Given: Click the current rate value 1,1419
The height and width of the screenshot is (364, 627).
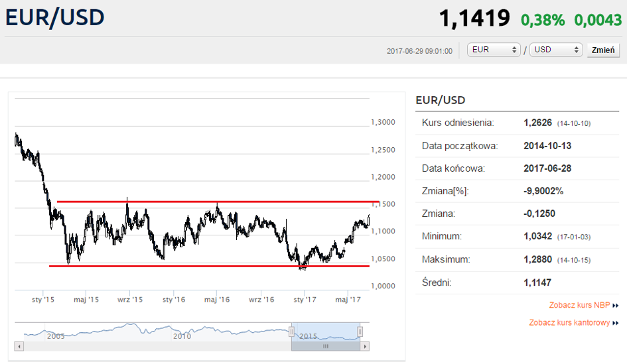Looking at the screenshot, I should pos(474,19).
